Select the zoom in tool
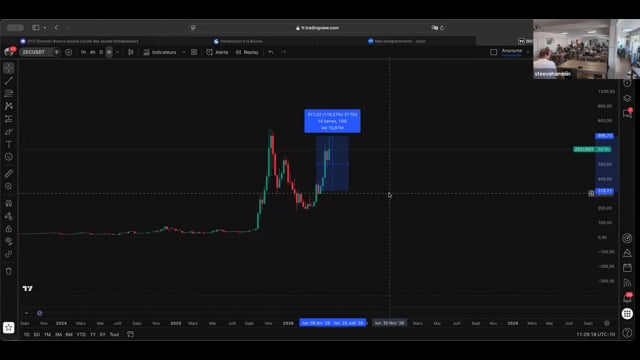Image resolution: width=640 pixels, height=360 pixels. click(x=9, y=186)
